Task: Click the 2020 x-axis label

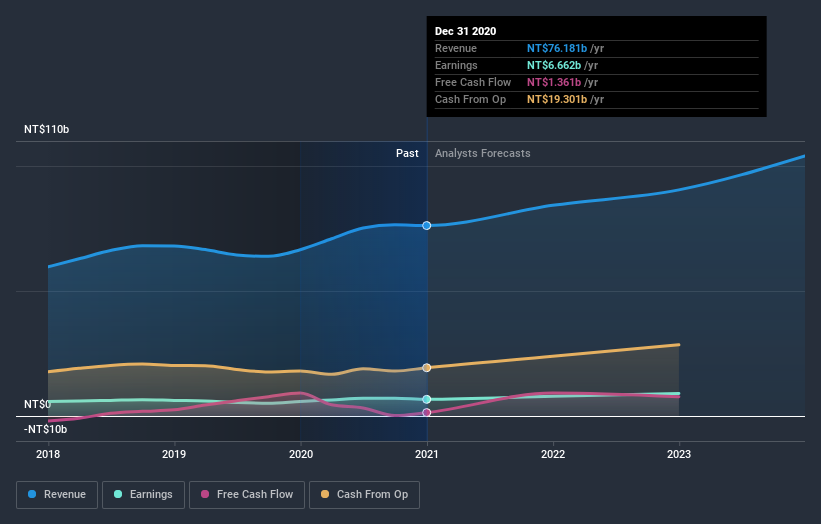Action: coord(301,454)
